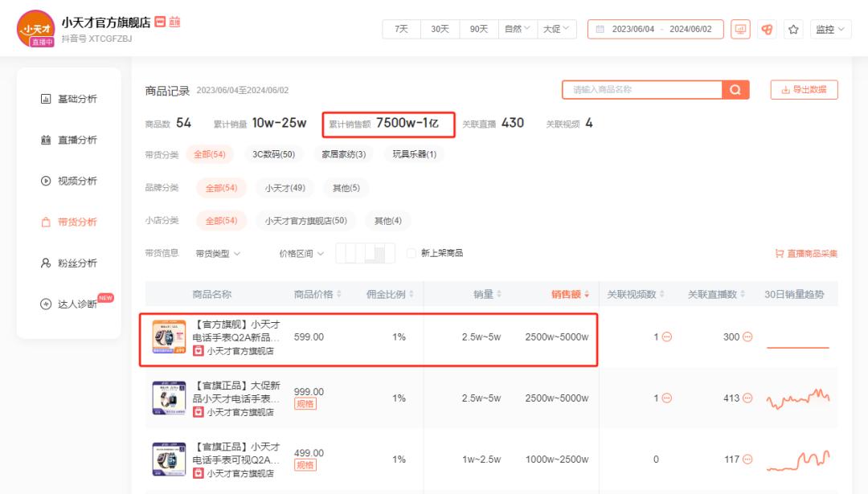The image size is (868, 494).
Task: Click the more icon beside 300 live streams
Action: pyautogui.click(x=747, y=337)
